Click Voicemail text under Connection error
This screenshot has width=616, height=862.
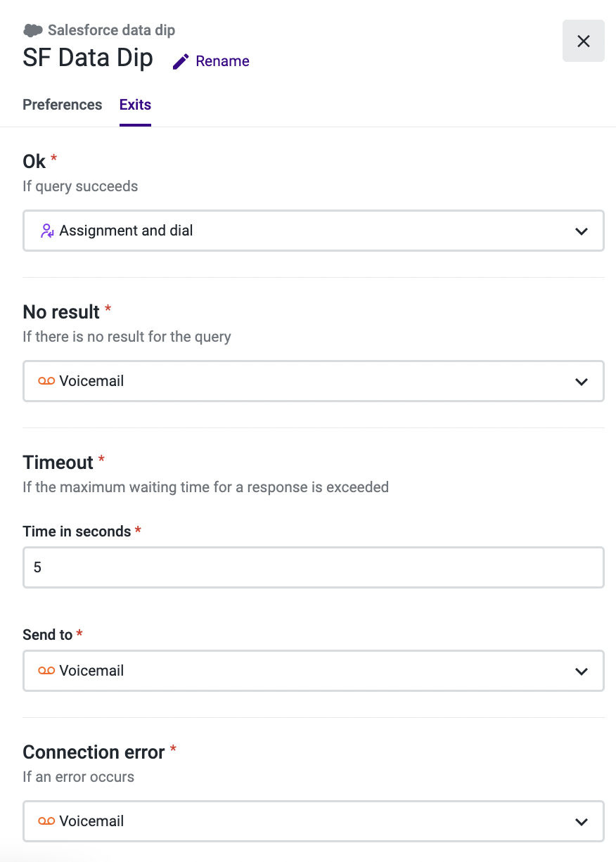point(91,821)
